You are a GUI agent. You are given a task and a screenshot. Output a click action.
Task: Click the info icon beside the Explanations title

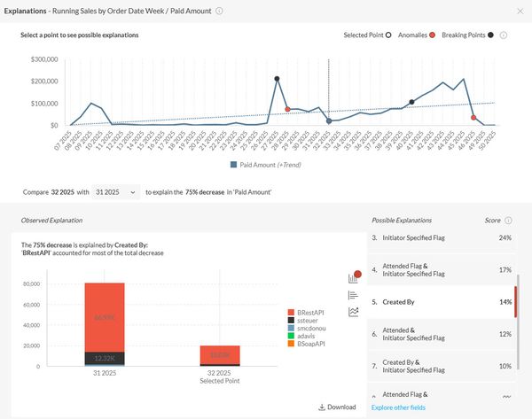220,11
